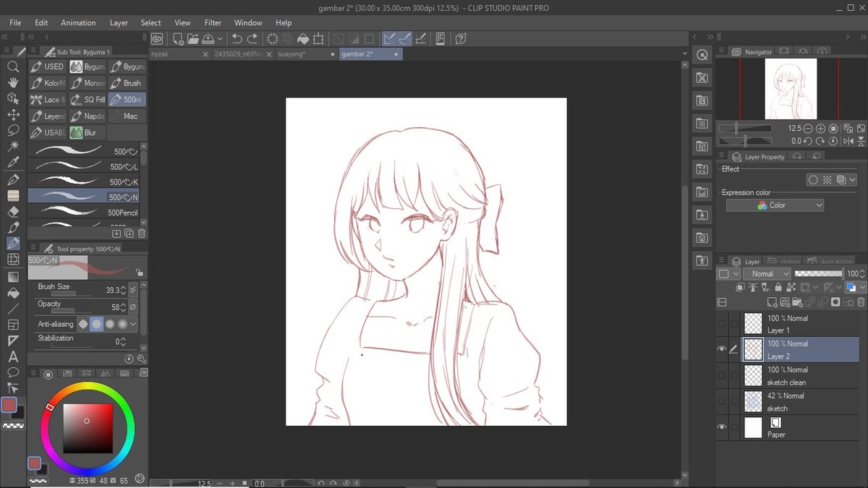The width and height of the screenshot is (868, 488).
Task: Open the Animation menu
Action: (x=78, y=22)
